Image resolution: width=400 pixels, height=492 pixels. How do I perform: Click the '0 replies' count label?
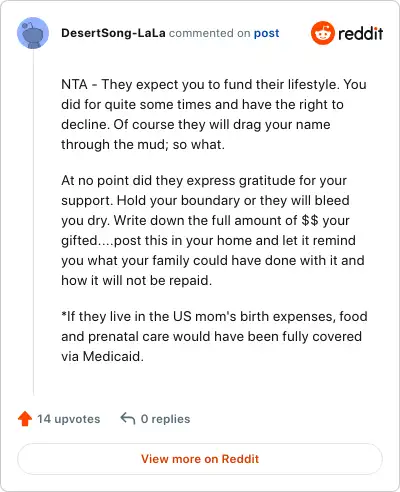pyautogui.click(x=165, y=419)
